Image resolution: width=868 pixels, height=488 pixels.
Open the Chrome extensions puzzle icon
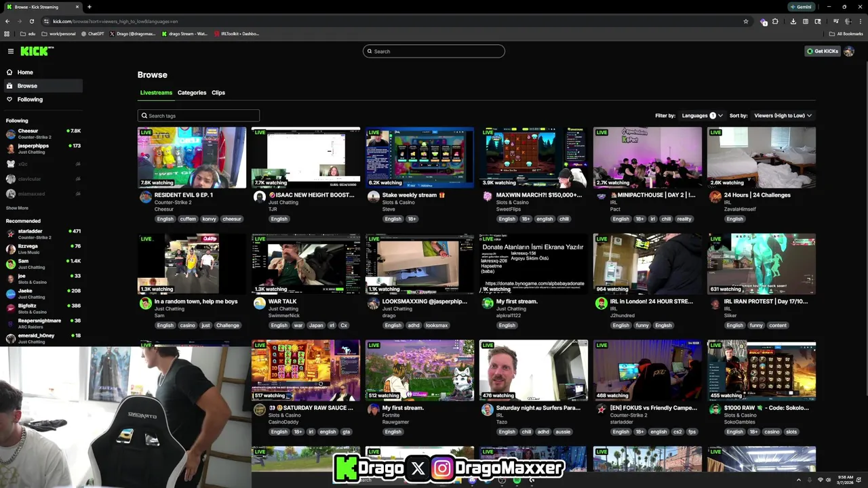pyautogui.click(x=775, y=21)
